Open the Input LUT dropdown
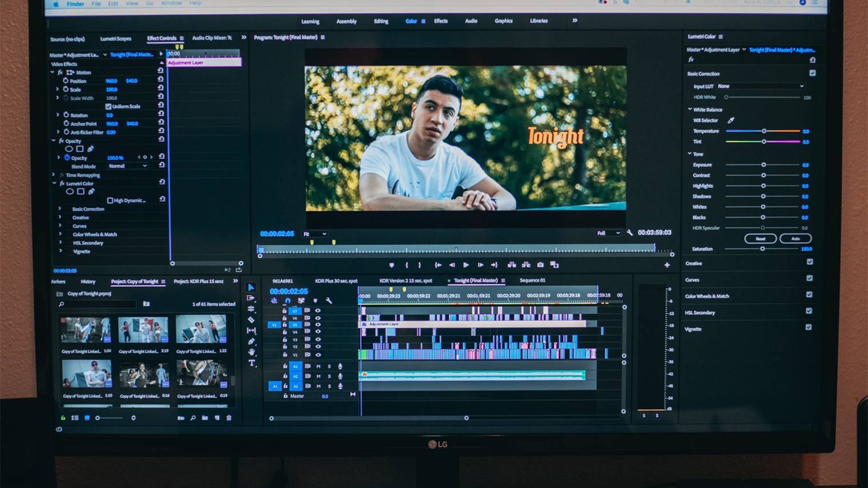Screen dimensions: 868x488 point(761,86)
